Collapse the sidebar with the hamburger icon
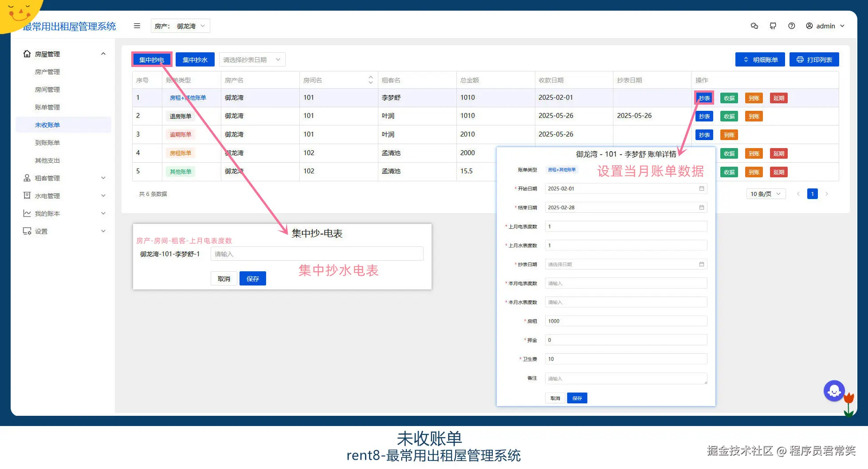The height and width of the screenshot is (469, 868). (137, 26)
